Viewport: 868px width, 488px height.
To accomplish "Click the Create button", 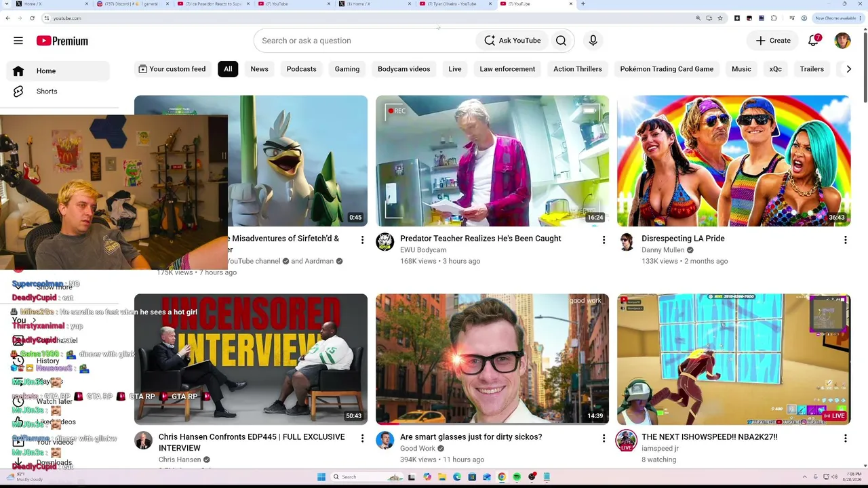I will (773, 41).
